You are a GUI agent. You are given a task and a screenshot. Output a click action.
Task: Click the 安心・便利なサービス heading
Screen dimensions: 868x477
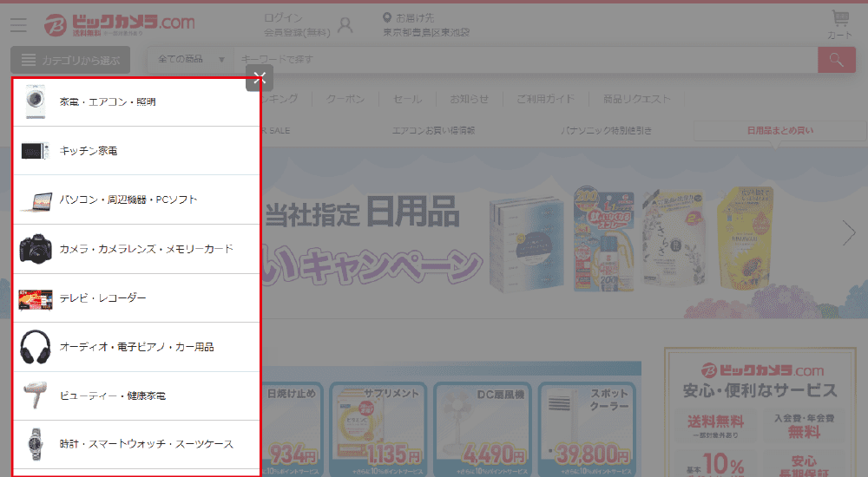pyautogui.click(x=760, y=390)
